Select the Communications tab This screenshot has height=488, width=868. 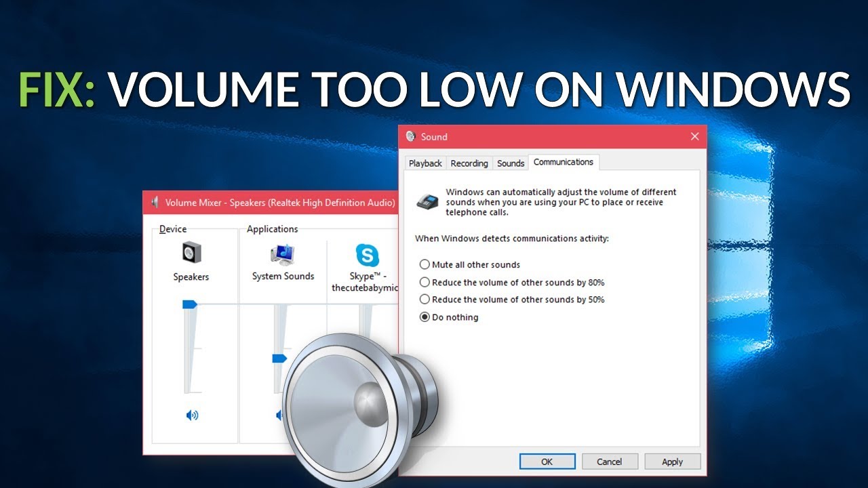click(x=564, y=162)
